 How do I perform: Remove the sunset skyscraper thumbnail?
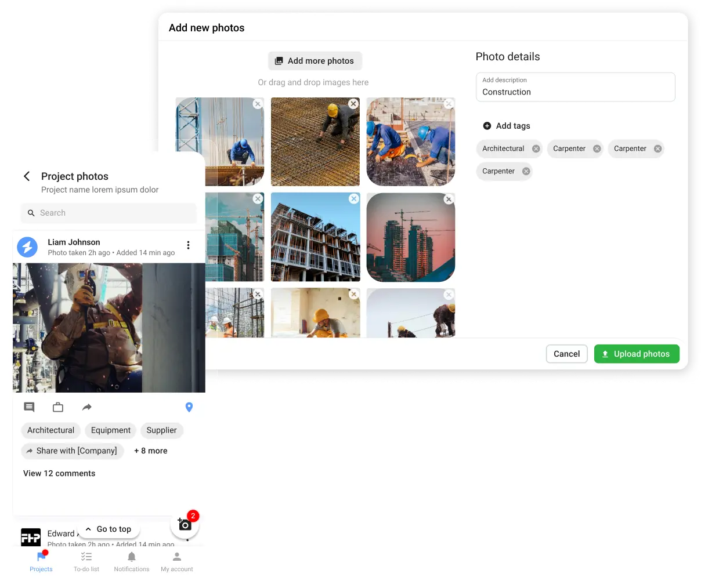coord(448,199)
